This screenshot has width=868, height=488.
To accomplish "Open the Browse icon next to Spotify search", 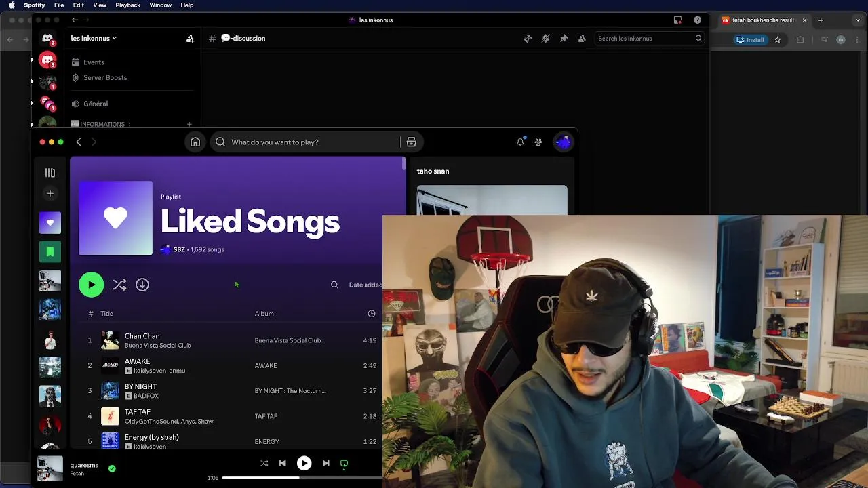I will pyautogui.click(x=411, y=142).
